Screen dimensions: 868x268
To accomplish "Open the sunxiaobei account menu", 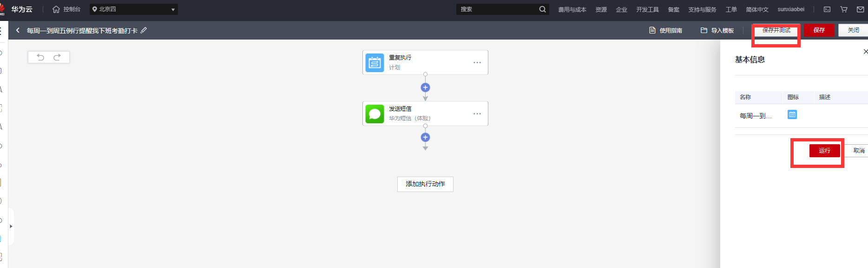I will tap(791, 9).
